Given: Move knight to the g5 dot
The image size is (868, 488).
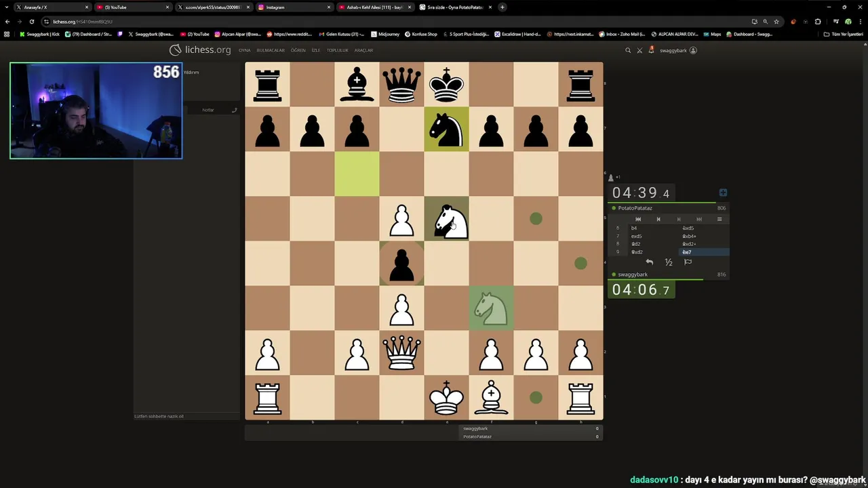Looking at the screenshot, I should 536,219.
